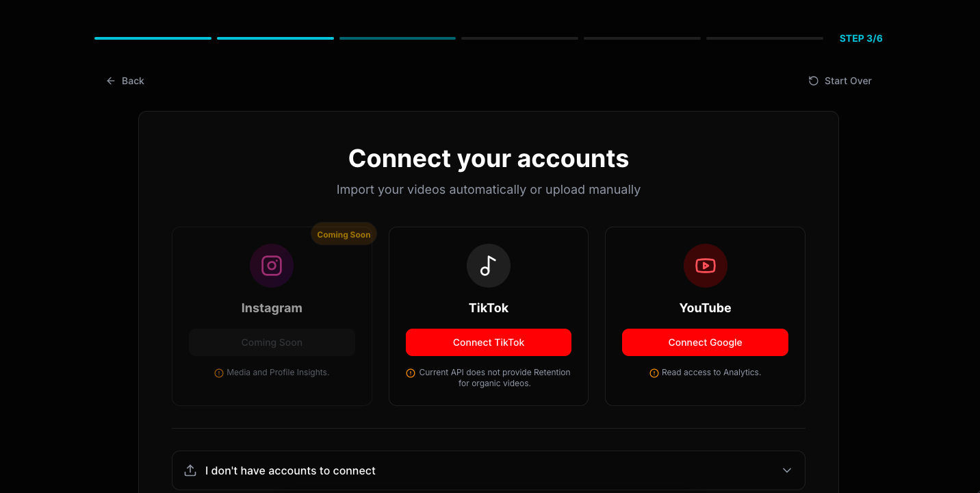The height and width of the screenshot is (493, 980).
Task: Click the STEP 3/6 indicator
Action: pos(861,38)
